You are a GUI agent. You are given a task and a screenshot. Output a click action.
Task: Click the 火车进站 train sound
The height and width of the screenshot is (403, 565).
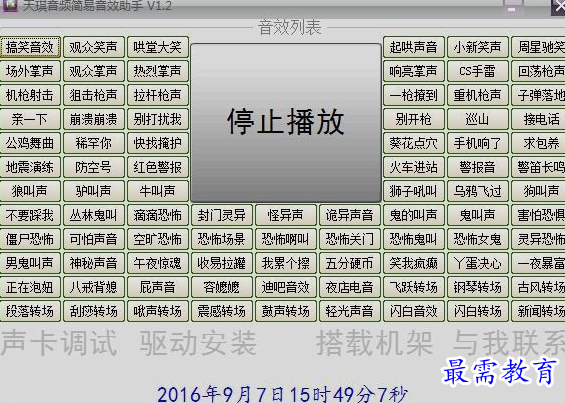[x=414, y=167]
